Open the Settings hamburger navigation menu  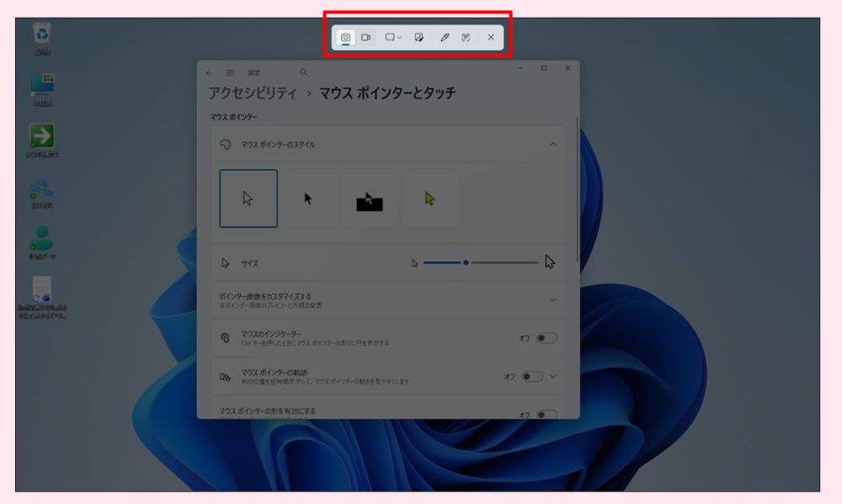pyautogui.click(x=230, y=73)
